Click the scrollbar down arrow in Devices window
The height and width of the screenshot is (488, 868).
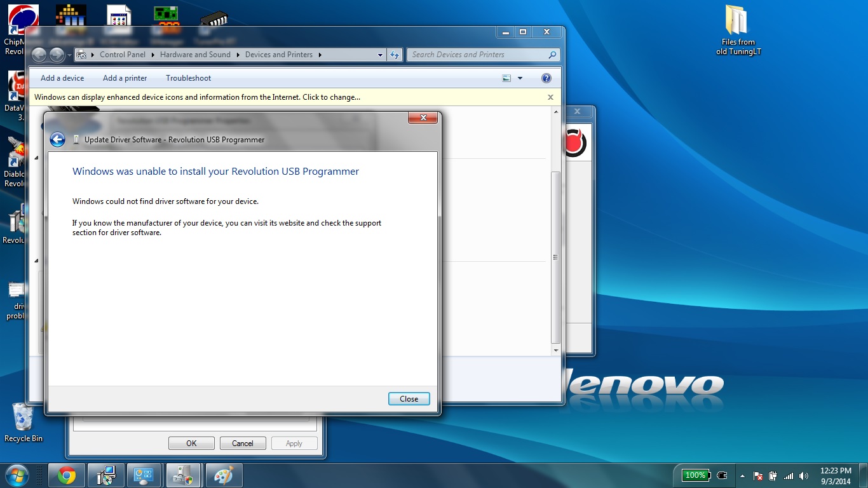click(x=555, y=350)
